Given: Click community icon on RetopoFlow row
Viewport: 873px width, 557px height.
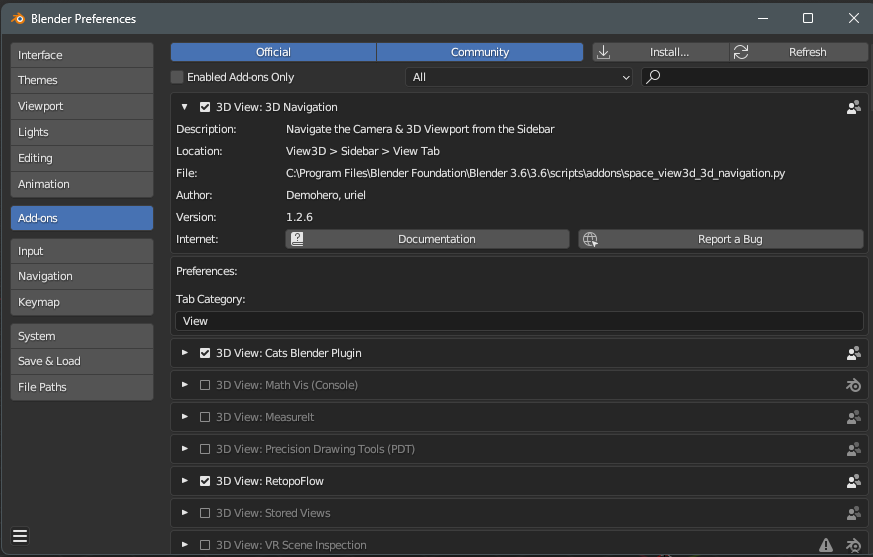Looking at the screenshot, I should coord(854,481).
